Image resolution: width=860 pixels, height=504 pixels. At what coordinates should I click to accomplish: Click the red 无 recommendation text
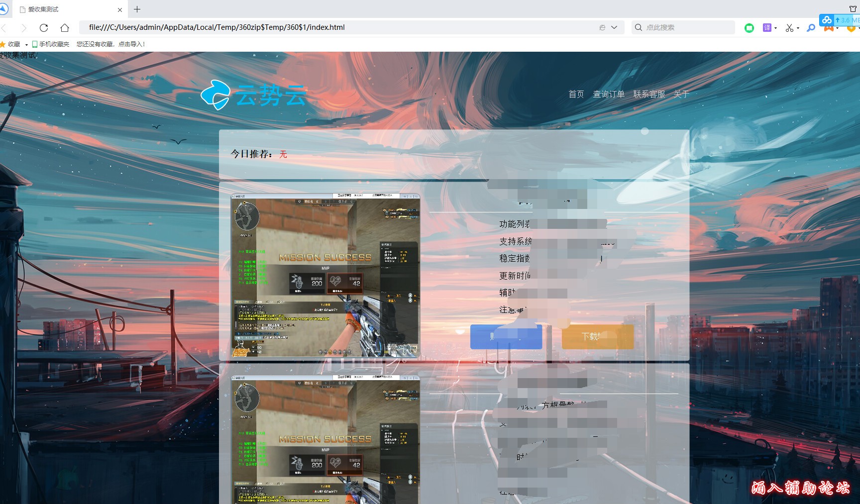tap(283, 154)
